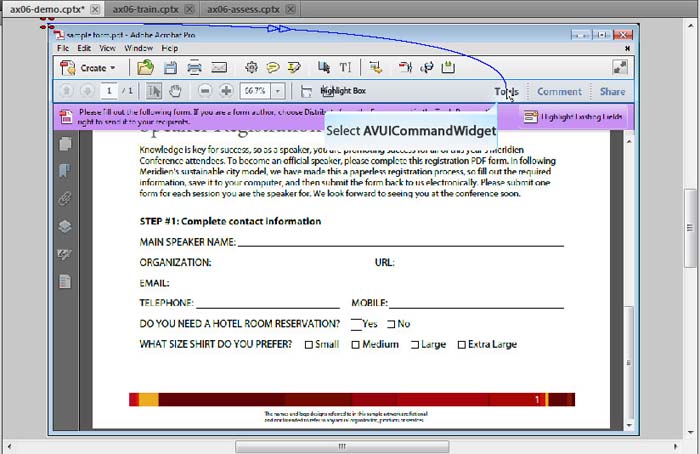Click the horizontal scrollbar thumb at bottom
The height and width of the screenshot is (454, 700).
[327, 446]
